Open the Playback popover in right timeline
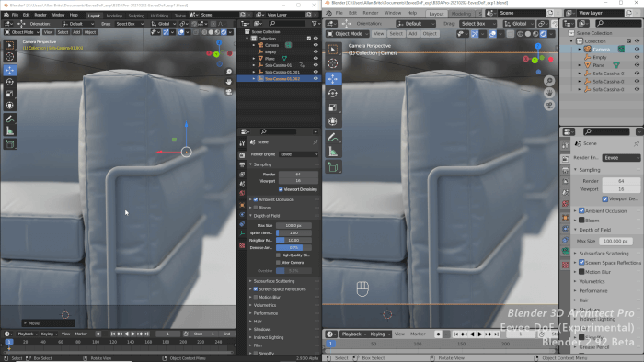The width and height of the screenshot is (644, 362). [353, 334]
